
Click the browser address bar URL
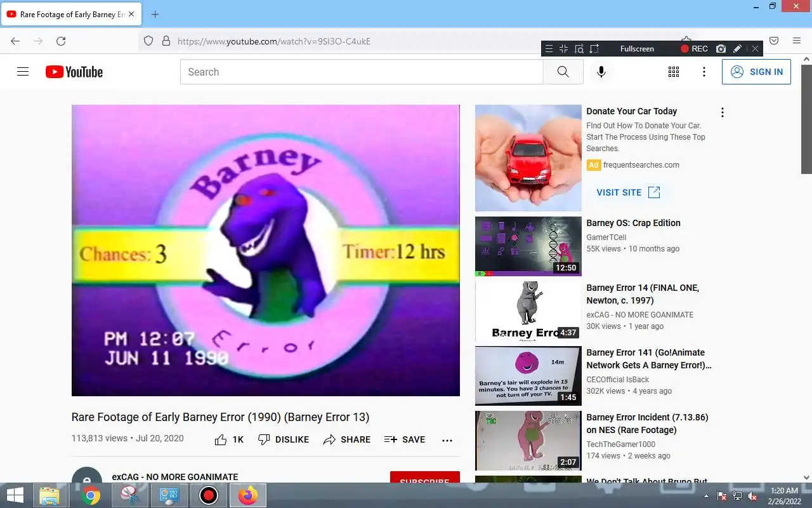pos(274,41)
